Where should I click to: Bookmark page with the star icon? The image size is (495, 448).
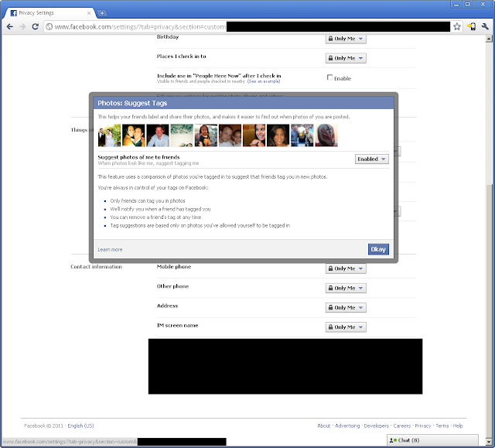click(457, 26)
